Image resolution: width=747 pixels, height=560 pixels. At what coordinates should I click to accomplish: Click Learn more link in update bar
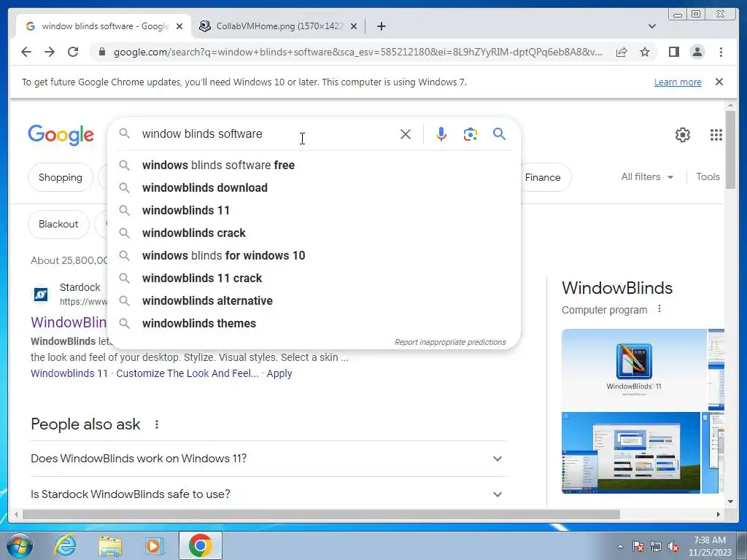click(678, 82)
